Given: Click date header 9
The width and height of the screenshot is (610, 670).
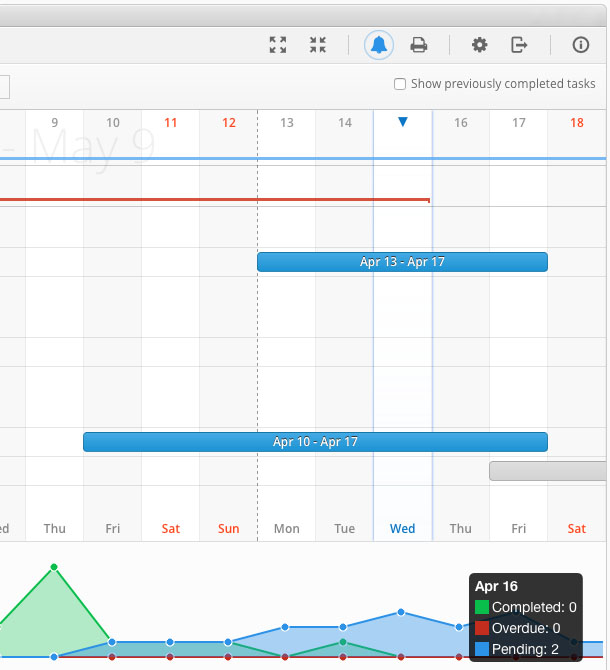Looking at the screenshot, I should coord(55,123).
